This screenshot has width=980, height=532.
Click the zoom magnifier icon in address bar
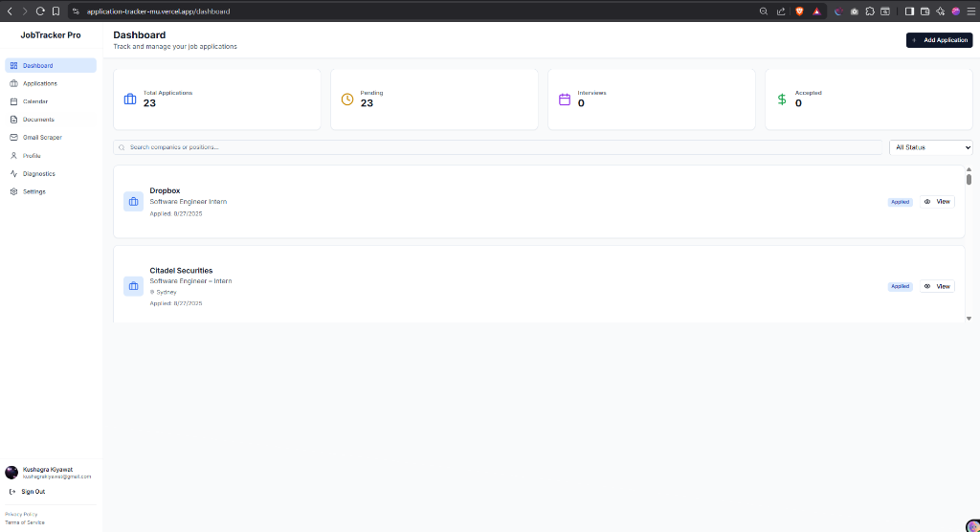[x=763, y=11]
